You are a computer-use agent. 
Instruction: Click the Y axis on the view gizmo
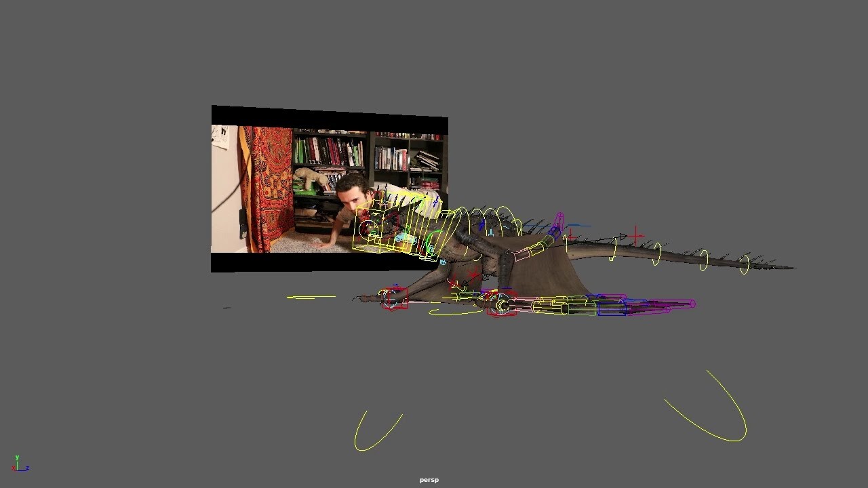coord(17,457)
